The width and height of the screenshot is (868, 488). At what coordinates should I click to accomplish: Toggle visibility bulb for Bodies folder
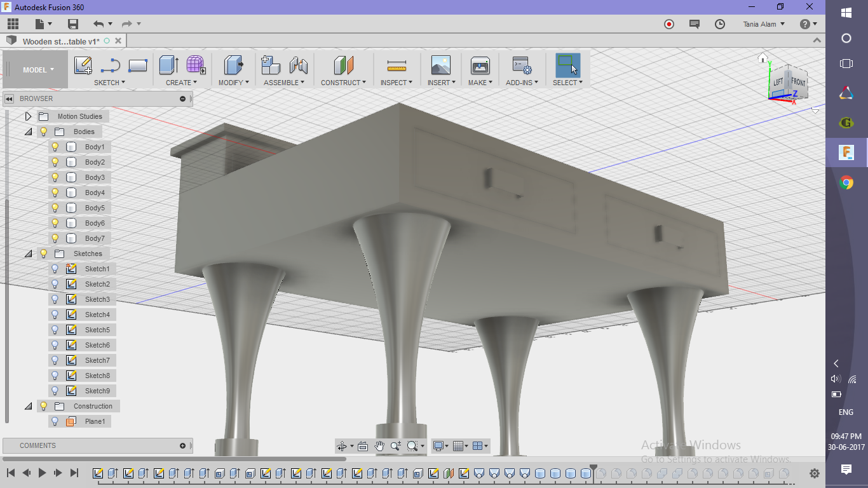tap(44, 132)
